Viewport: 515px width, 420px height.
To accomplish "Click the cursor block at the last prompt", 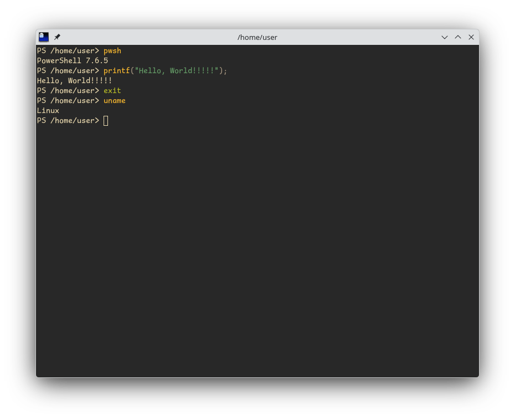I will click(106, 121).
